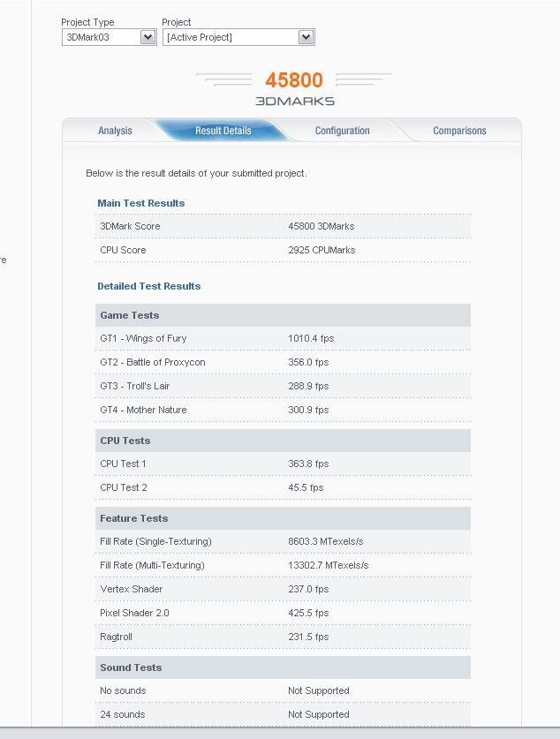
Task: Click the Main Test Results heading
Action: tap(141, 203)
